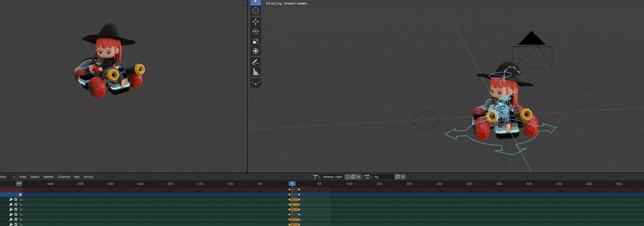
Task: Uncheck the mute checkbox on the fourth green channel
Action: 16,214
